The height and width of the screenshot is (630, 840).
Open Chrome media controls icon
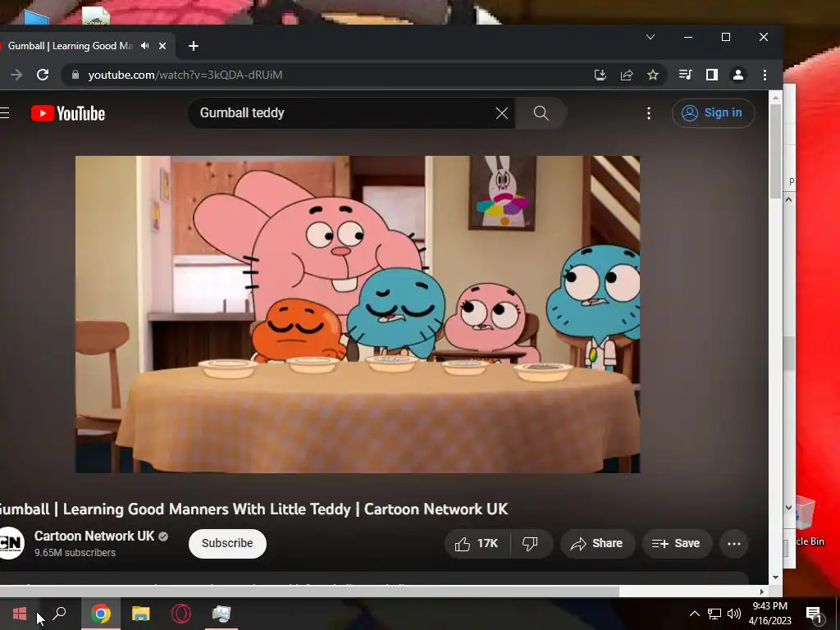[685, 75]
